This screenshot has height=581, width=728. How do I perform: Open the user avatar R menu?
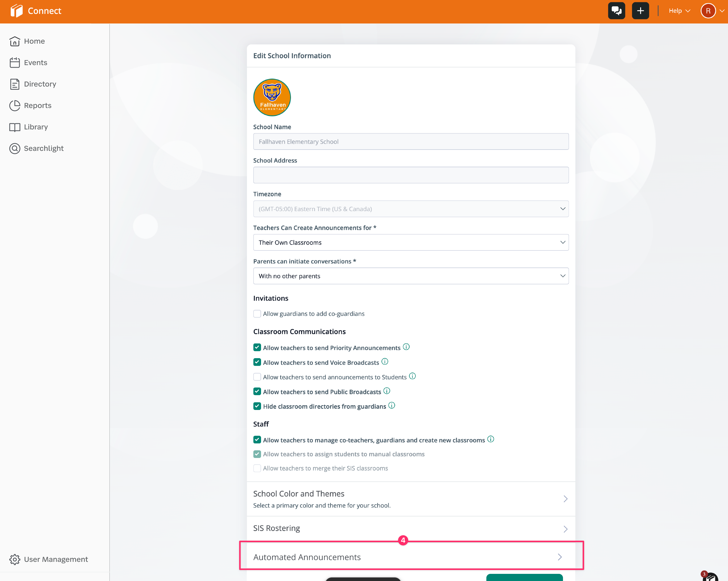point(708,11)
